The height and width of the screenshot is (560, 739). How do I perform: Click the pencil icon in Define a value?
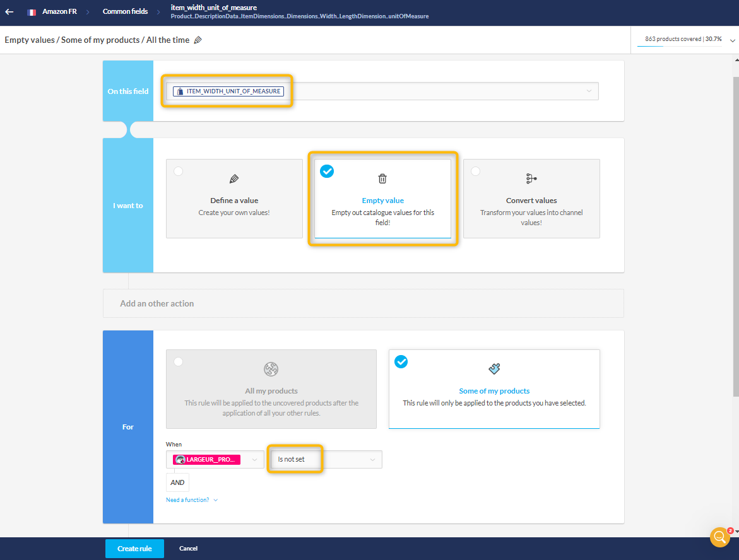pyautogui.click(x=234, y=178)
